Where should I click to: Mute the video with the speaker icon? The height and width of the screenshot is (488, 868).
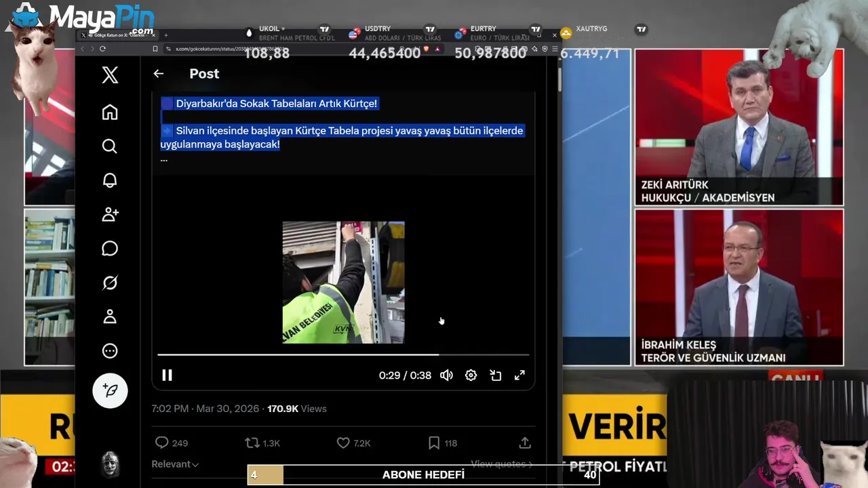pos(446,375)
